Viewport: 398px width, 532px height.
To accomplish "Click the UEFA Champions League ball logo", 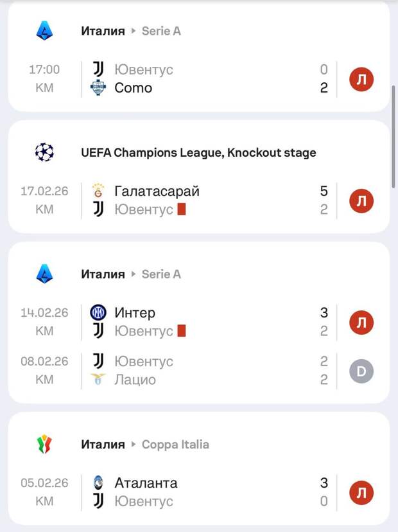I will coord(44,152).
